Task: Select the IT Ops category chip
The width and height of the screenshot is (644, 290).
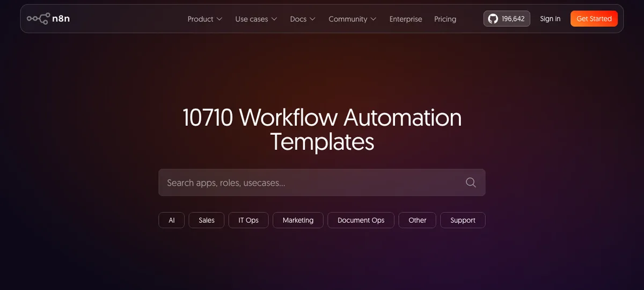Action: 248,220
